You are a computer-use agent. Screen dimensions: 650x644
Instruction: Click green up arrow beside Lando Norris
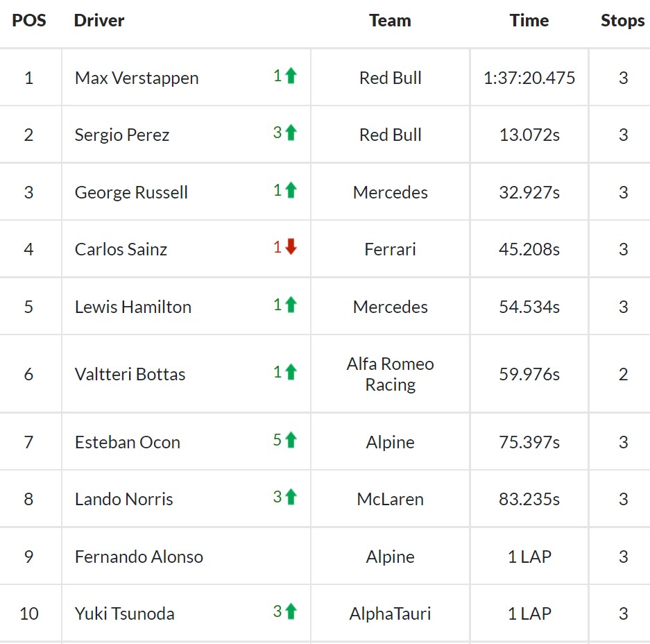click(291, 496)
